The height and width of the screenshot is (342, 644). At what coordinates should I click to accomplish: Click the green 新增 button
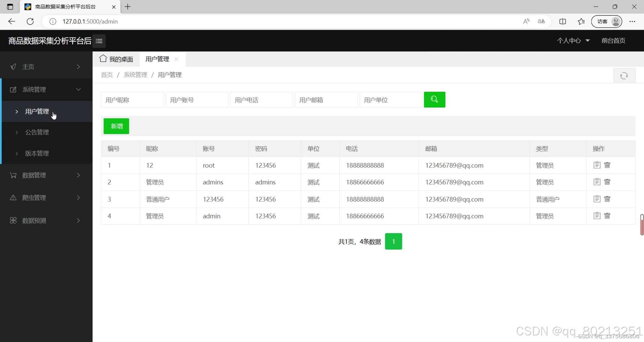pos(116,126)
